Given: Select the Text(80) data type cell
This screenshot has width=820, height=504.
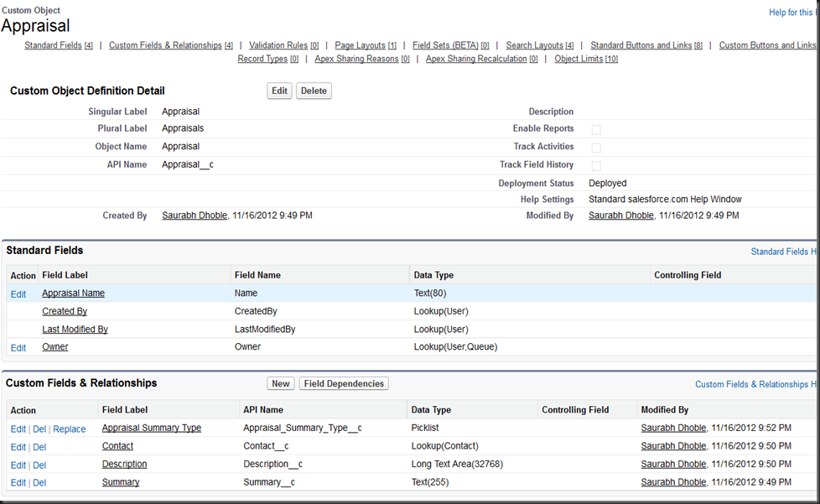Looking at the screenshot, I should 430,294.
